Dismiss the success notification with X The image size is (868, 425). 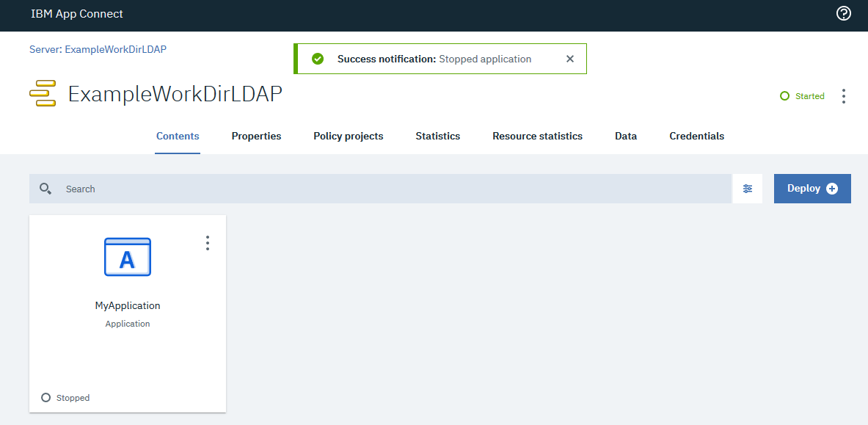(569, 59)
